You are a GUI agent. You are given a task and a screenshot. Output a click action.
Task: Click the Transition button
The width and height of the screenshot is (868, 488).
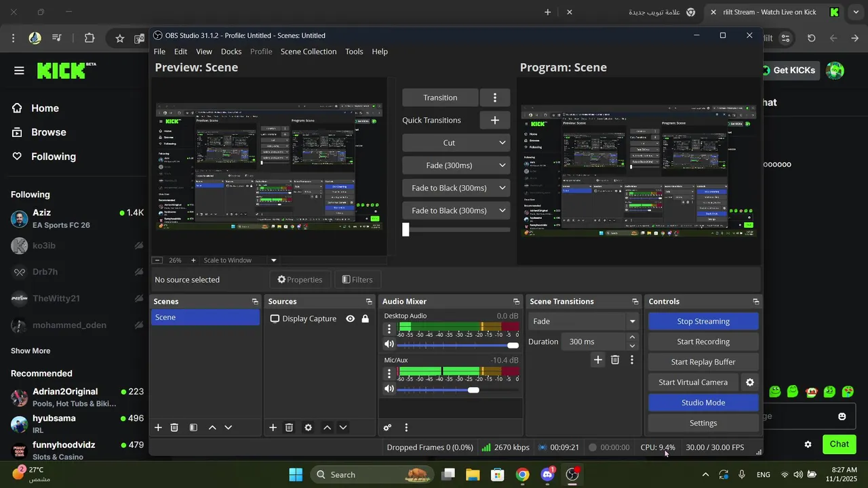click(440, 98)
